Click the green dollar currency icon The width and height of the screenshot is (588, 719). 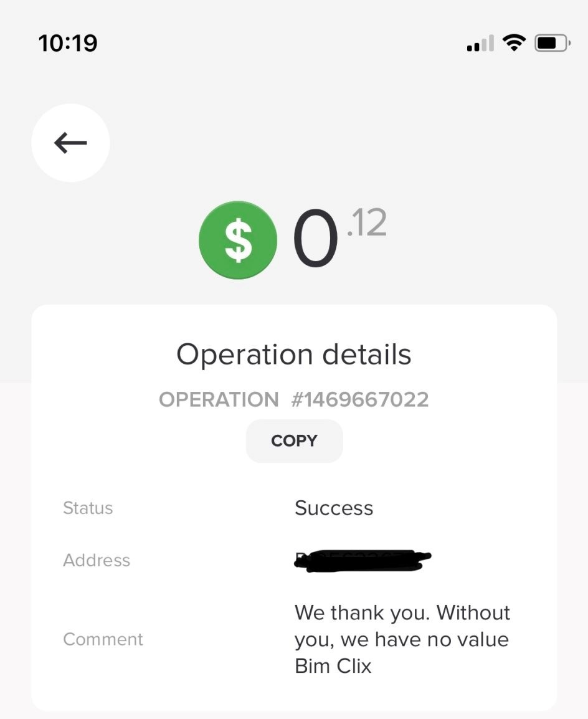(237, 240)
